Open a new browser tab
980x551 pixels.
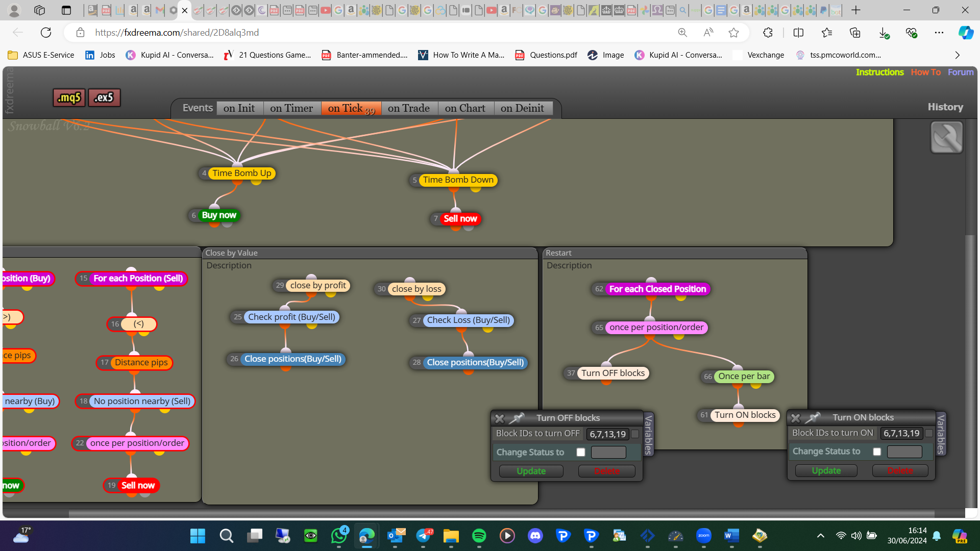(856, 10)
